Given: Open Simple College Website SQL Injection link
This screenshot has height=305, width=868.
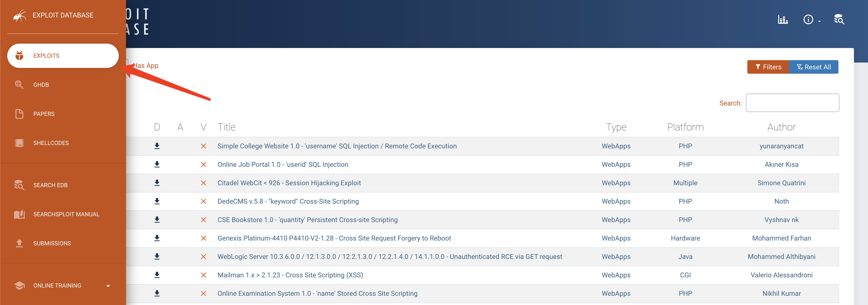Looking at the screenshot, I should tap(337, 146).
